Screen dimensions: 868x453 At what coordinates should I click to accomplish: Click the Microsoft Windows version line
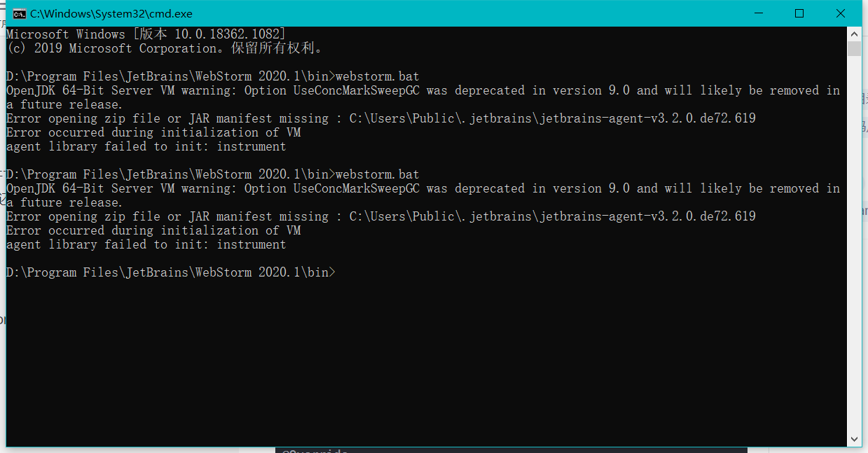click(x=140, y=34)
